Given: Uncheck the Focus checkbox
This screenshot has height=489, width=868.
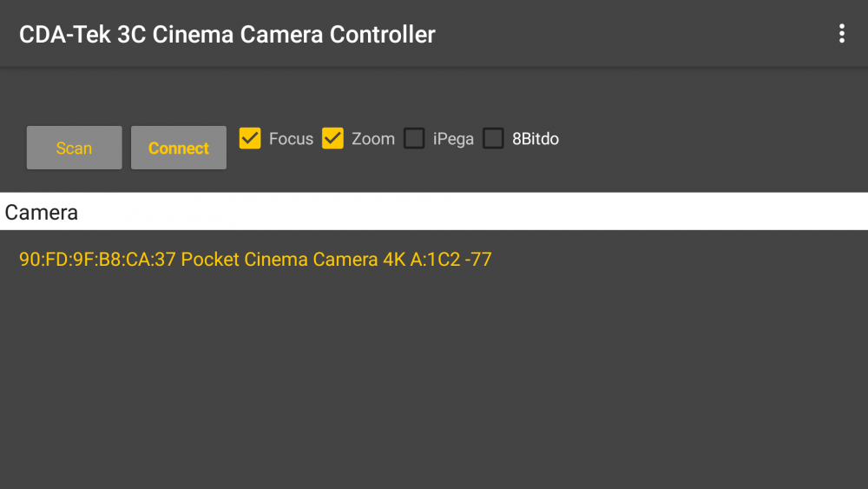Looking at the screenshot, I should [250, 138].
